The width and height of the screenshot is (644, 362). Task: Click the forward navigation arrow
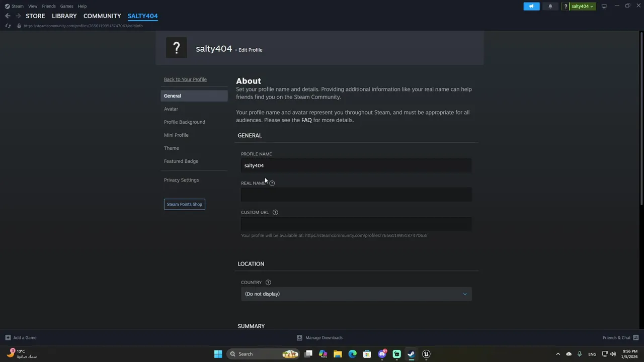click(18, 16)
